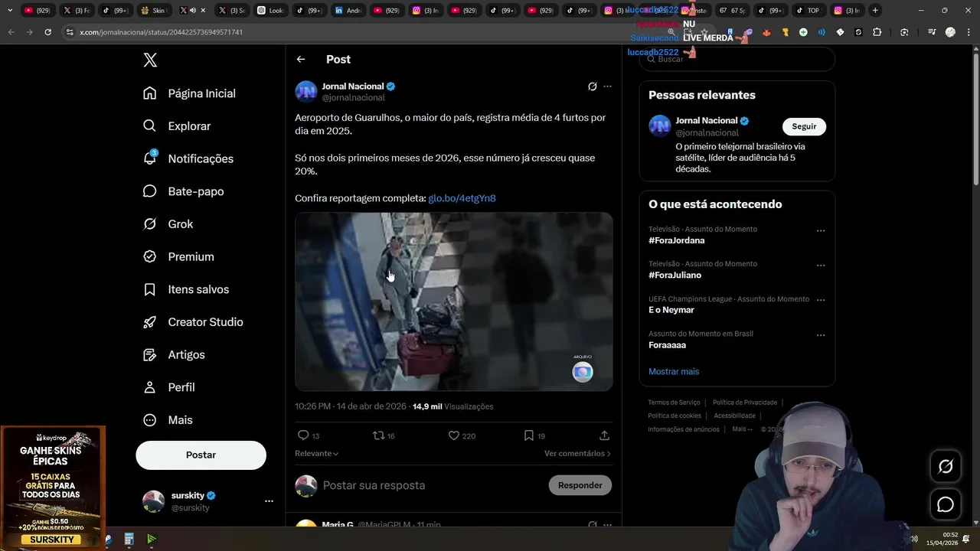Open the #ForaJordana trend
Screen dimensions: 980x551
pos(677,240)
